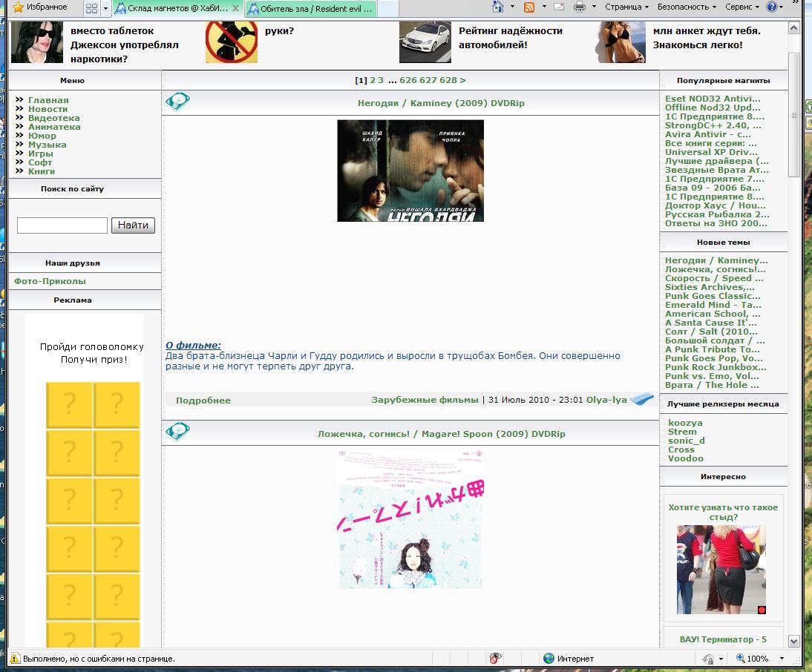
Task: Open Доктор Хаус / Hou... popular magnet
Action: coord(716,206)
